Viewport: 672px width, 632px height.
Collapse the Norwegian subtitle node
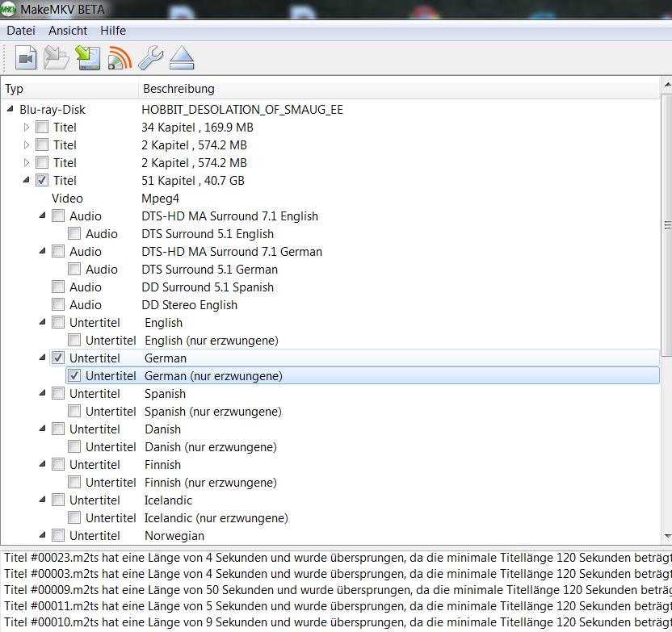pyautogui.click(x=43, y=535)
